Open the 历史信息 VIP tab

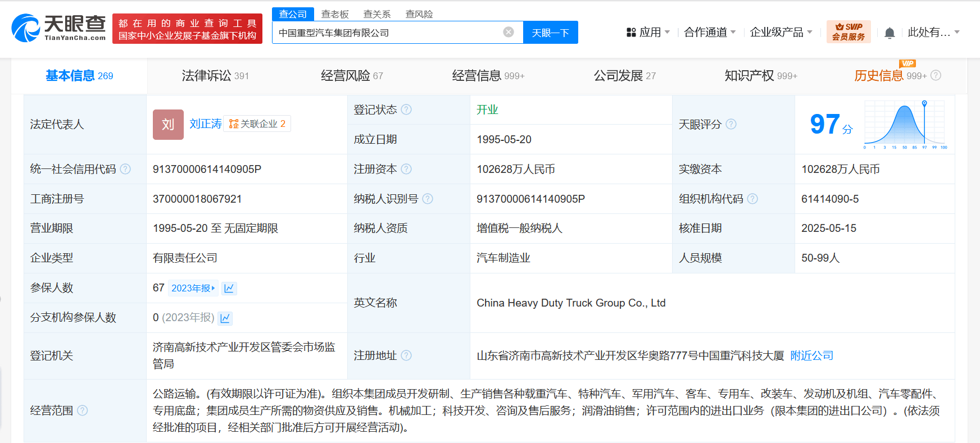[891, 75]
